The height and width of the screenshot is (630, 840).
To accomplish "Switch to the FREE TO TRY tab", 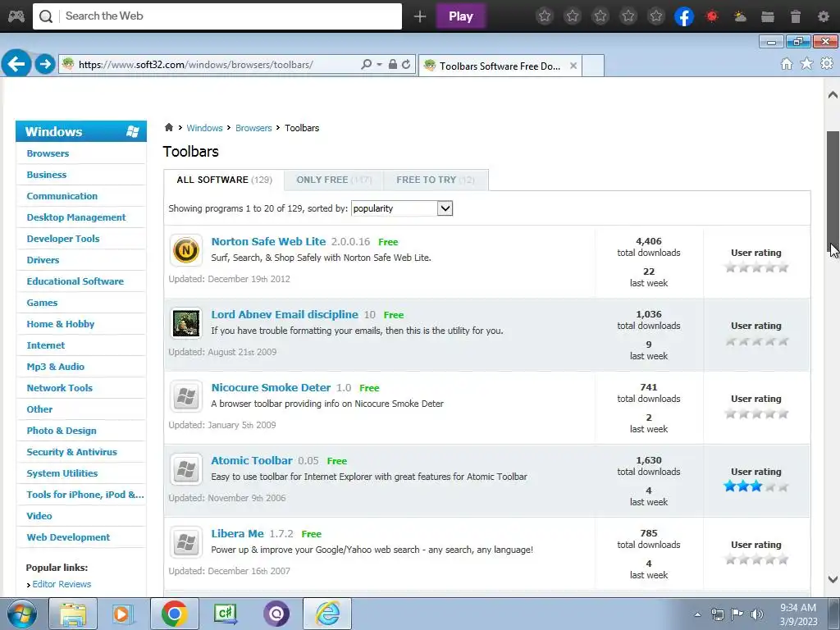I will click(x=436, y=180).
